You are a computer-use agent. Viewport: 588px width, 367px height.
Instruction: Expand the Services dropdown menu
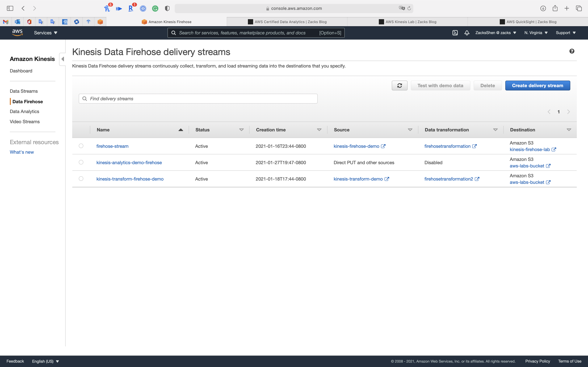coord(45,33)
